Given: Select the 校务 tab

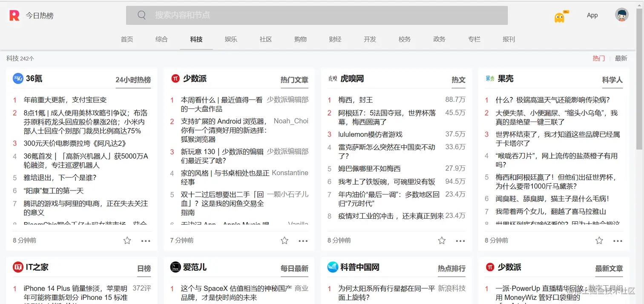Looking at the screenshot, I should tap(405, 39).
